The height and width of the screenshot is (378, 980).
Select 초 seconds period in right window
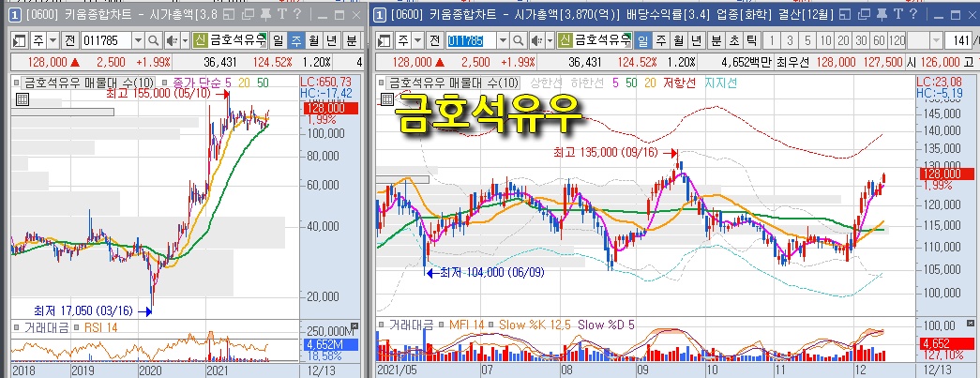click(x=733, y=41)
